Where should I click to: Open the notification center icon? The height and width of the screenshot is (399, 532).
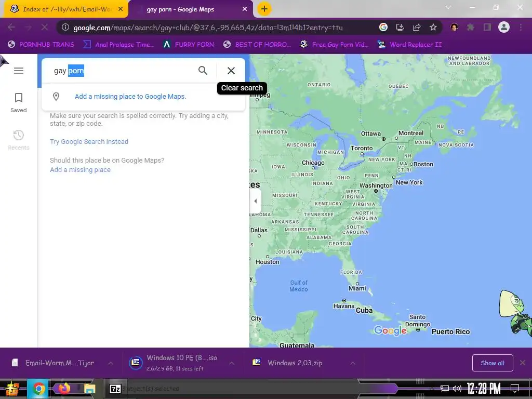point(515,389)
